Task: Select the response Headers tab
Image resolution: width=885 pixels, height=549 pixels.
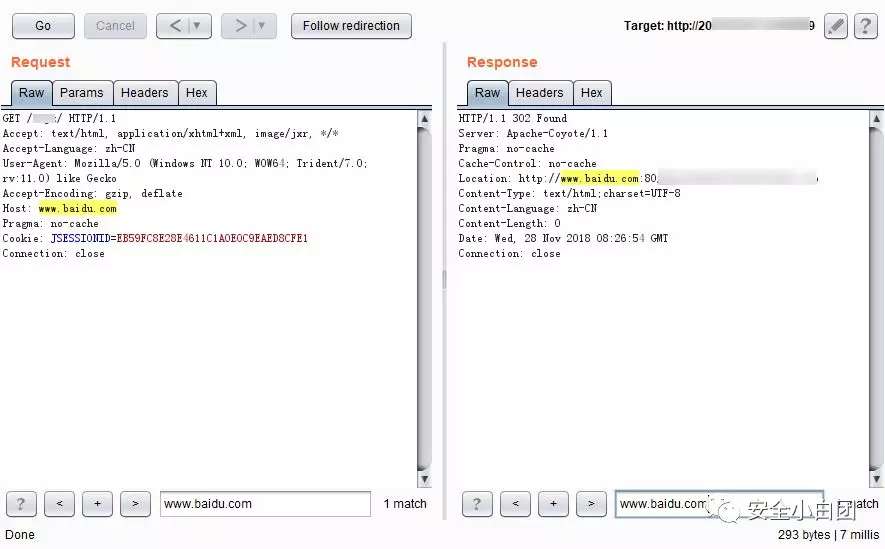Action: pos(540,93)
